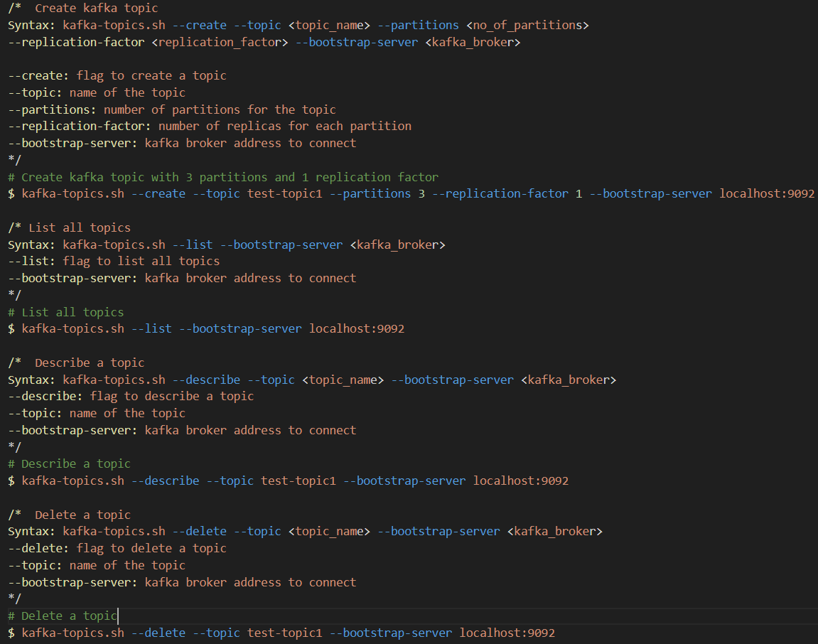
Task: Click '--replication-factor' flag in the $ create command
Action: click(500, 193)
